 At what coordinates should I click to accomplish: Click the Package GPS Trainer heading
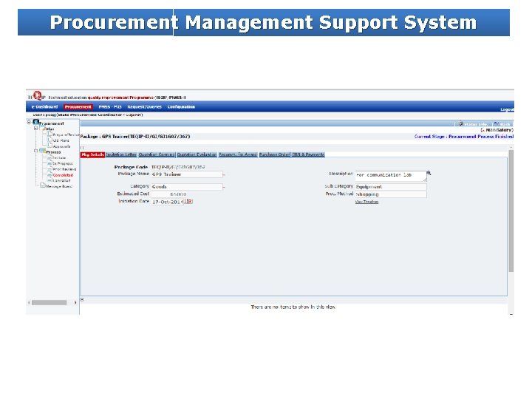(135, 137)
